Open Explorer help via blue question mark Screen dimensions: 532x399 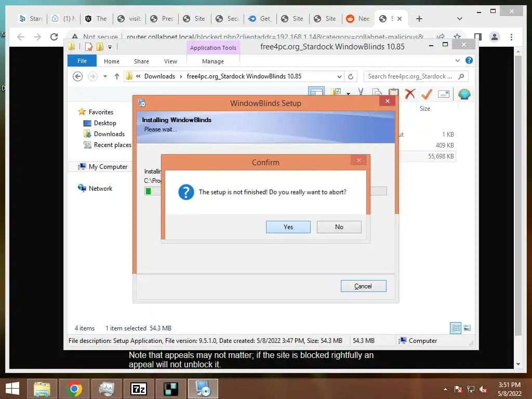tap(469, 60)
